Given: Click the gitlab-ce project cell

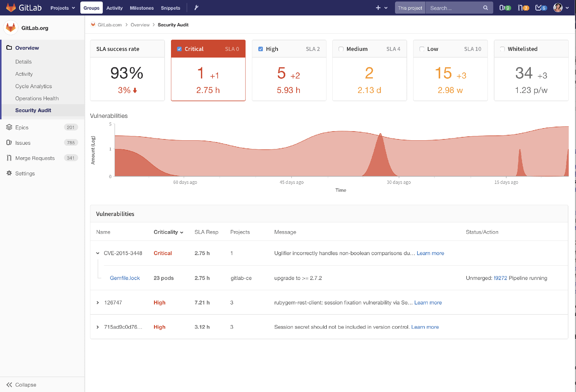Looking at the screenshot, I should tap(241, 278).
